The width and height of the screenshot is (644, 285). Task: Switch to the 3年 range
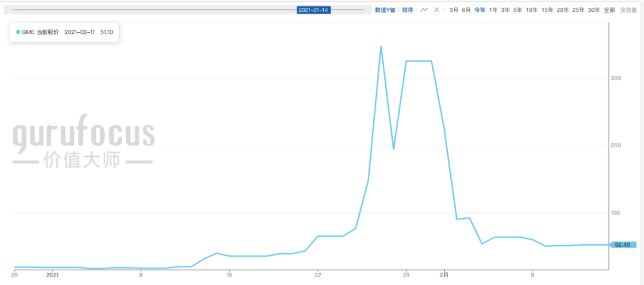pos(505,10)
